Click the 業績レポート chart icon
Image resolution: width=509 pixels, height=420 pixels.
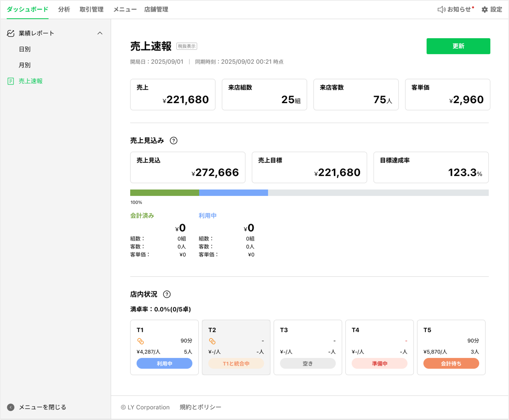click(11, 33)
